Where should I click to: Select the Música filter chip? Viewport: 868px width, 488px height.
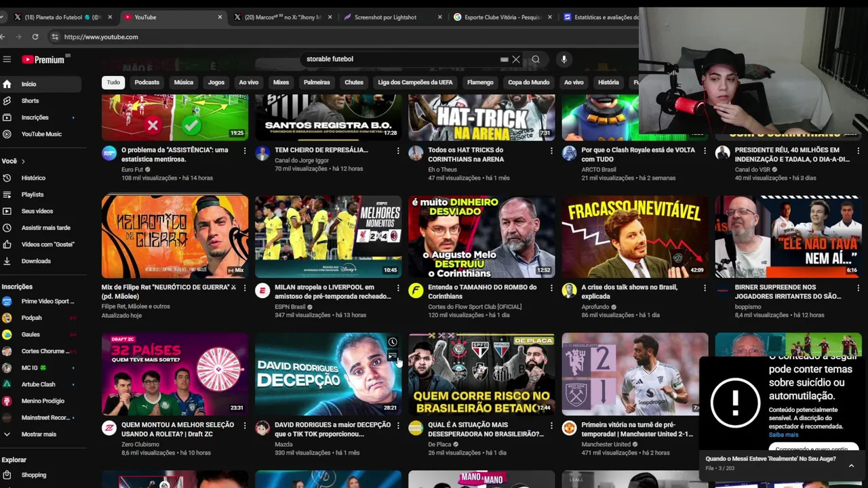[184, 83]
